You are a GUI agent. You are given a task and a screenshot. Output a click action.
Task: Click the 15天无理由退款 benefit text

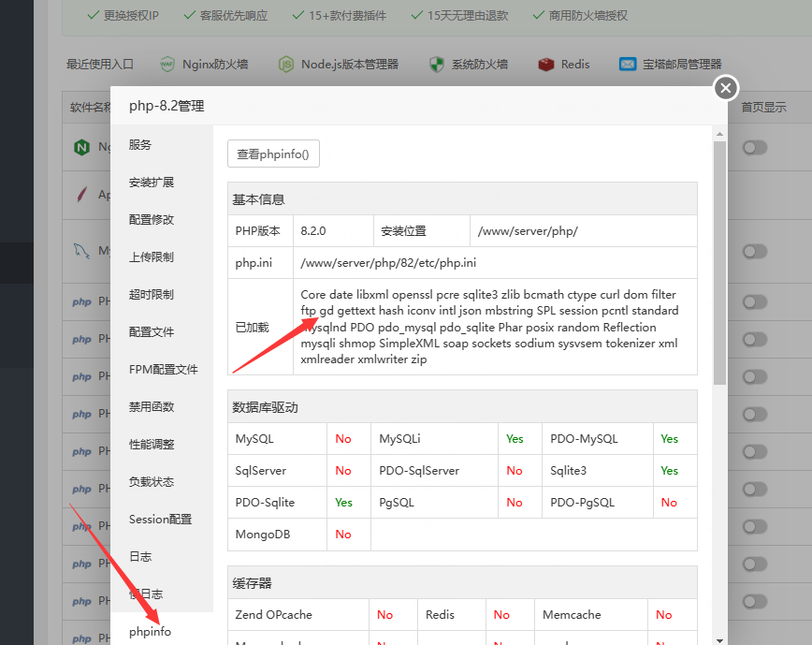point(468,16)
